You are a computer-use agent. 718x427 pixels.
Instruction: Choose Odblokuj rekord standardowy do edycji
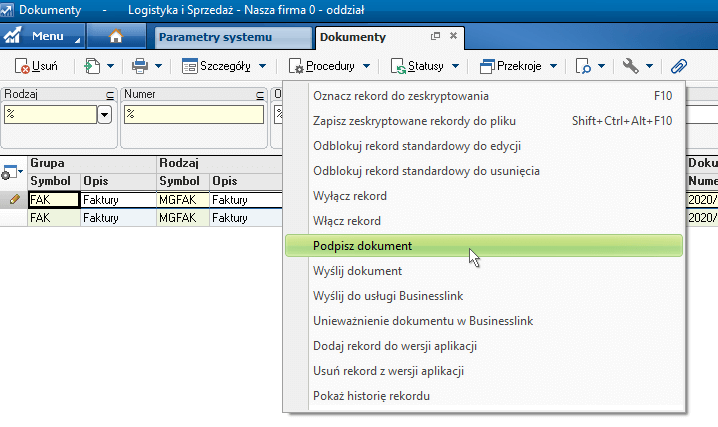[x=484, y=146]
